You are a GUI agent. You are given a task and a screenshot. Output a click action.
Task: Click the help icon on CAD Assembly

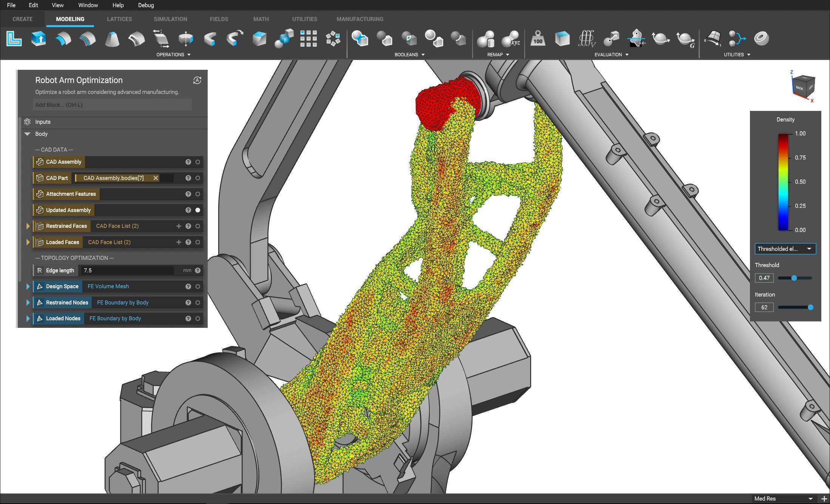coord(188,162)
